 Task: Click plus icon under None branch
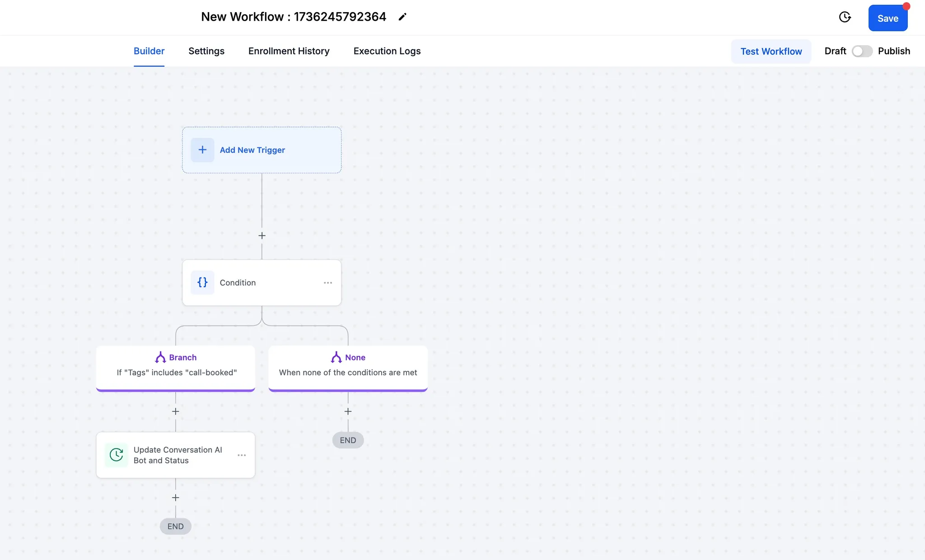click(348, 411)
